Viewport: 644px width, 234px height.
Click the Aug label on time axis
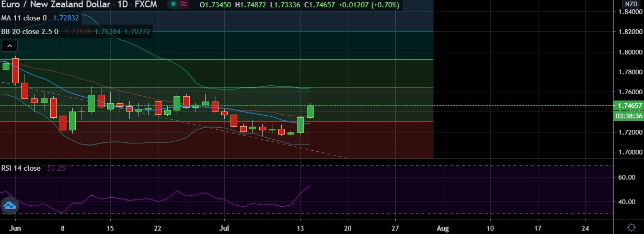[442, 229]
